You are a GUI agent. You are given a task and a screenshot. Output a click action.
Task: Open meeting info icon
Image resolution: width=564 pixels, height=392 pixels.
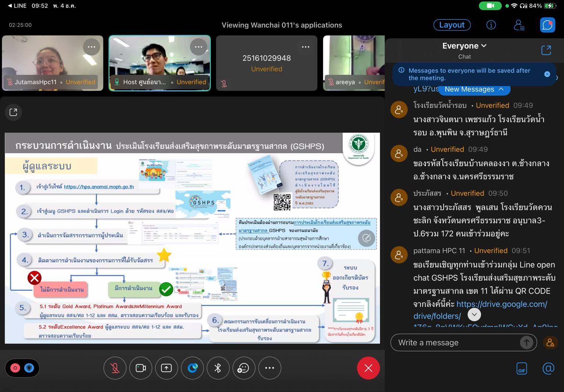tap(491, 25)
